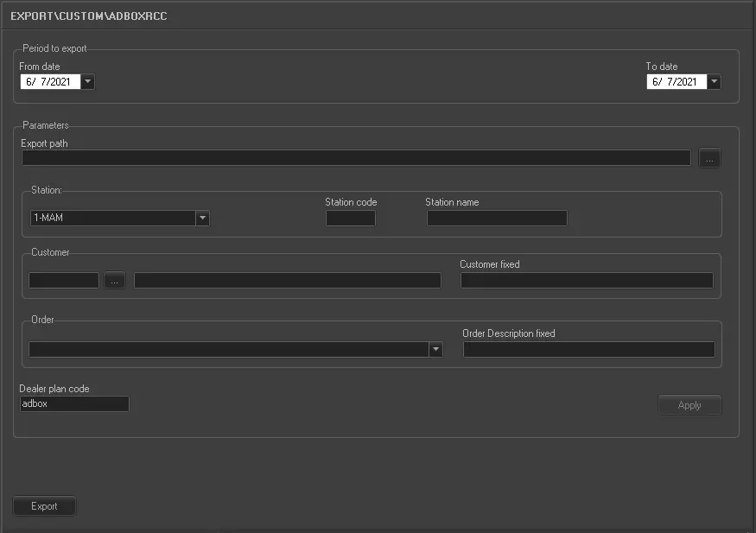Select the Station name input box
The width and height of the screenshot is (756, 533).
(x=497, y=219)
